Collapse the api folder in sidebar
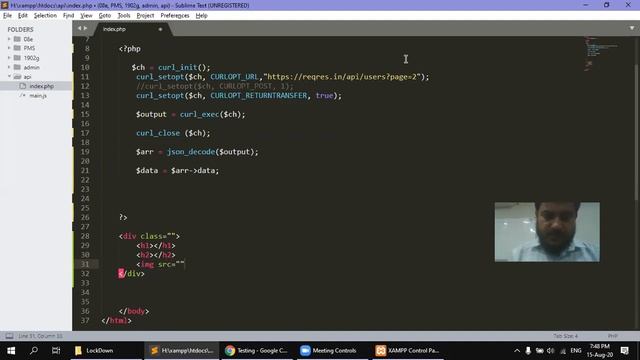 pyautogui.click(x=9, y=76)
